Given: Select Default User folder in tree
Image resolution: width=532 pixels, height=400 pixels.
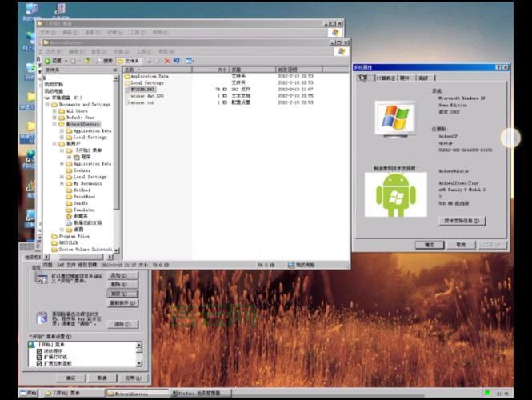Looking at the screenshot, I should point(80,118).
